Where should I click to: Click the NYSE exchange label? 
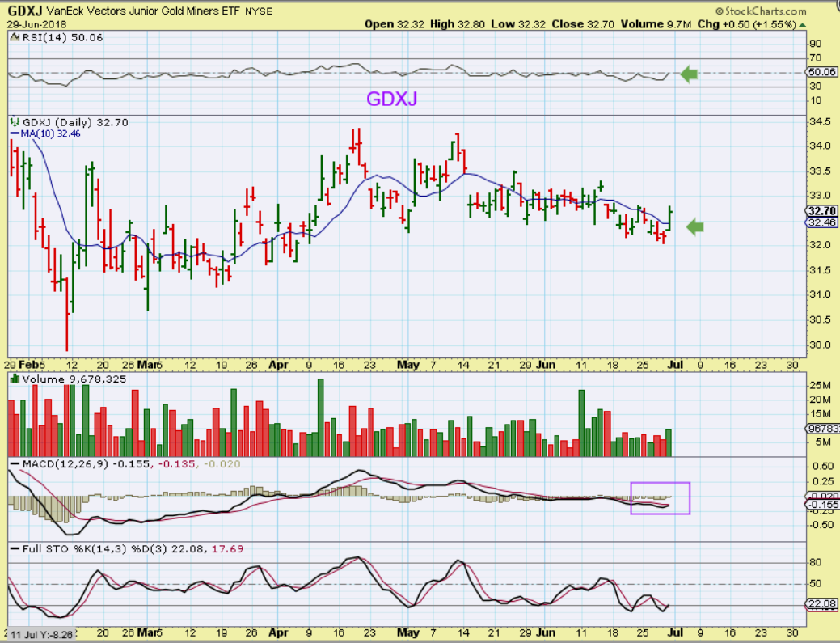point(259,11)
